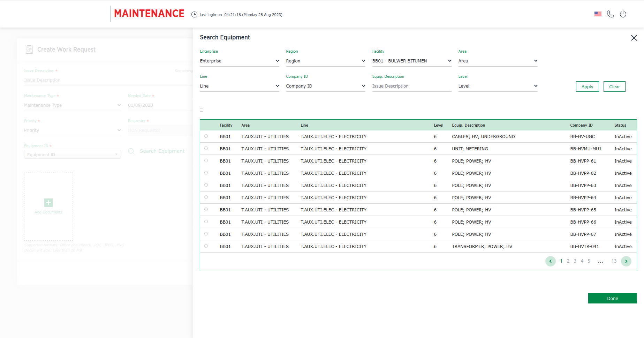Click the Equip. Description column header
Viewport: 644px width, 338px height.
tap(468, 125)
